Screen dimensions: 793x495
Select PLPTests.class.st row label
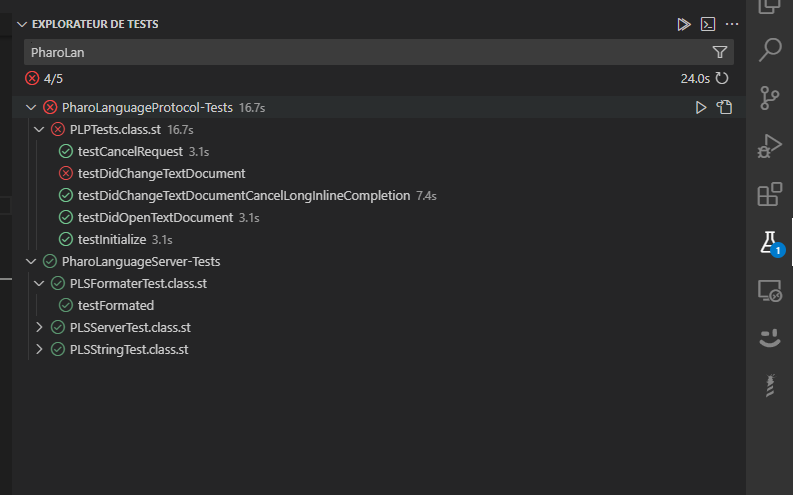coord(115,129)
